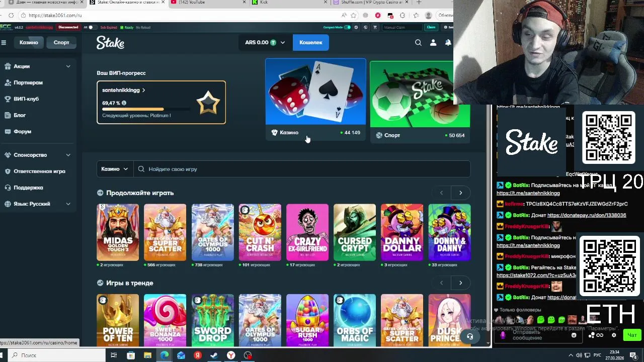Show next games in Продолжайте играть
This screenshot has height=362, width=644.
[460, 193]
